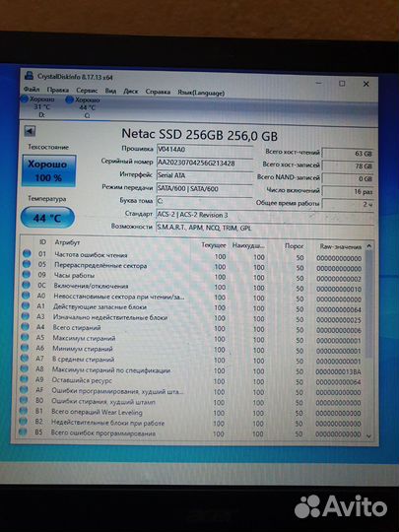Screen dimensions: 399x532
Task: Click the serial number field AA20230704256G213428
Action: (205, 164)
